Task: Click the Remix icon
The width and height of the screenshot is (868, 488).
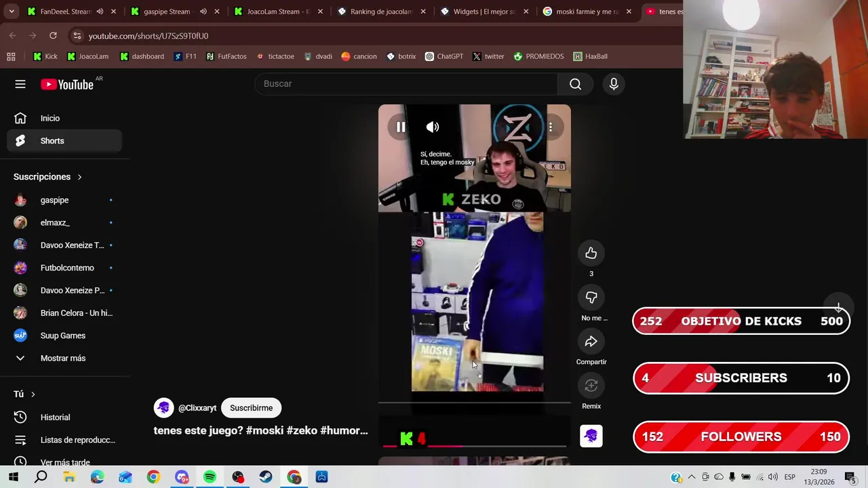Action: (591, 386)
